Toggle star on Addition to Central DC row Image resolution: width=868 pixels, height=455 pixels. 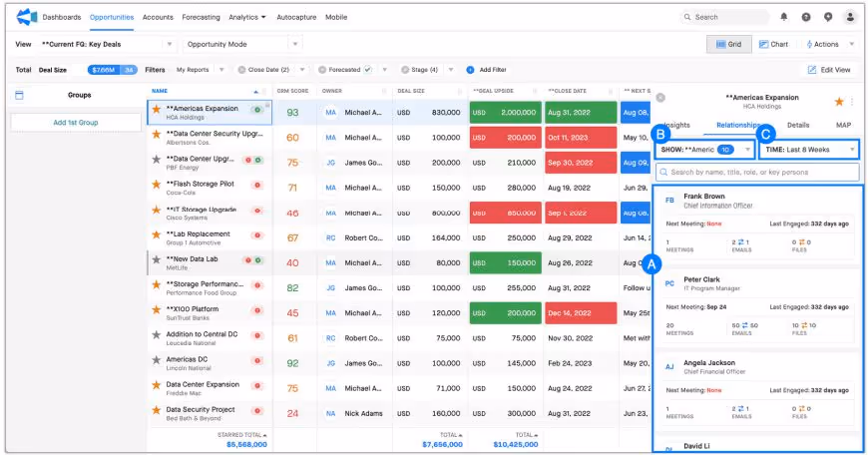157,335
